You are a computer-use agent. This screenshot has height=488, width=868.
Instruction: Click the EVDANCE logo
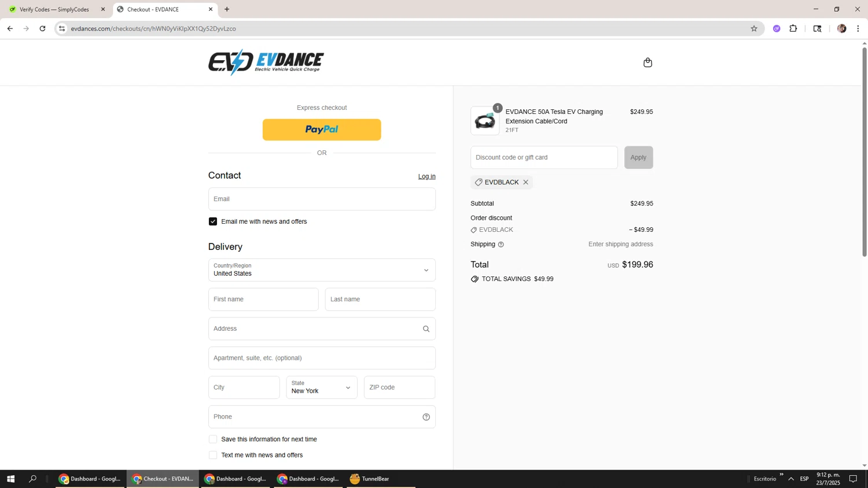click(266, 62)
